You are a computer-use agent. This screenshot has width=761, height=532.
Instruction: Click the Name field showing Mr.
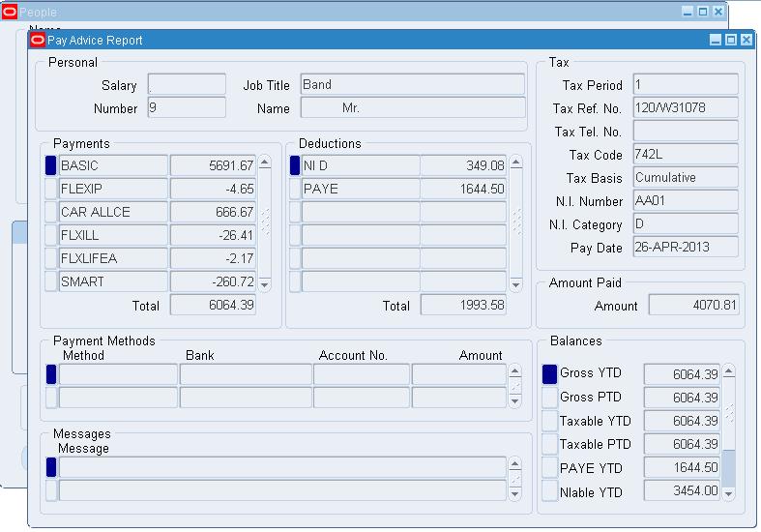point(413,107)
